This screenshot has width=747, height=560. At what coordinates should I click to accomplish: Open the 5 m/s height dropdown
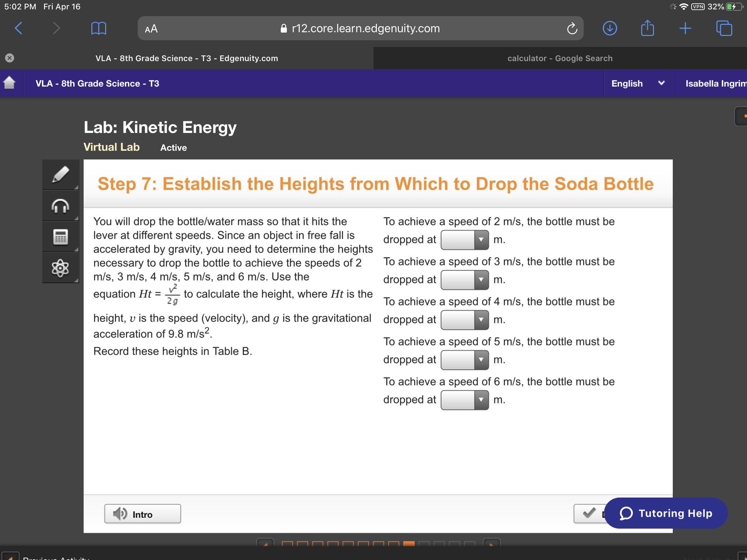click(464, 360)
